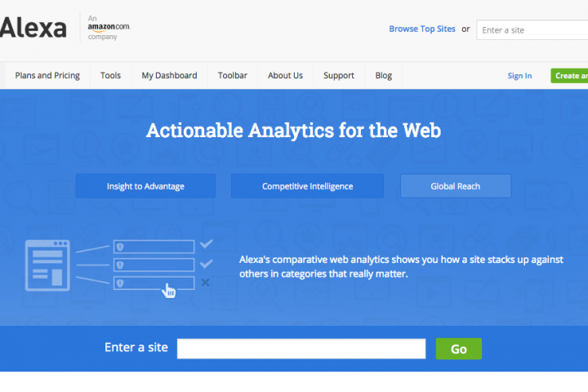The height and width of the screenshot is (392, 588).
Task: Click the browser window illustration icon
Action: click(x=49, y=265)
